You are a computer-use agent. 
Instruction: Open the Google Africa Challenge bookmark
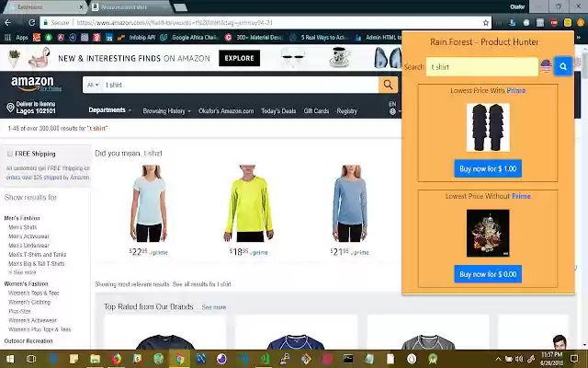click(189, 37)
